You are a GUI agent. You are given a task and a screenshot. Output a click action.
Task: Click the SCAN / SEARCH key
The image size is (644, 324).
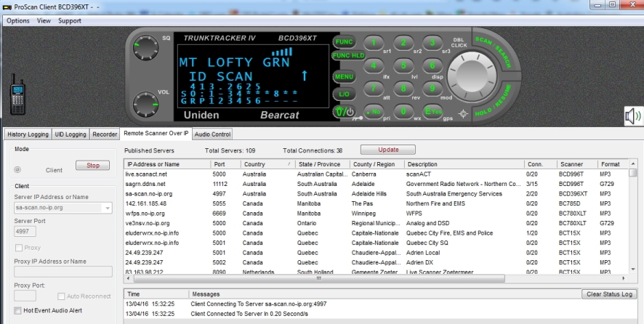494,51
